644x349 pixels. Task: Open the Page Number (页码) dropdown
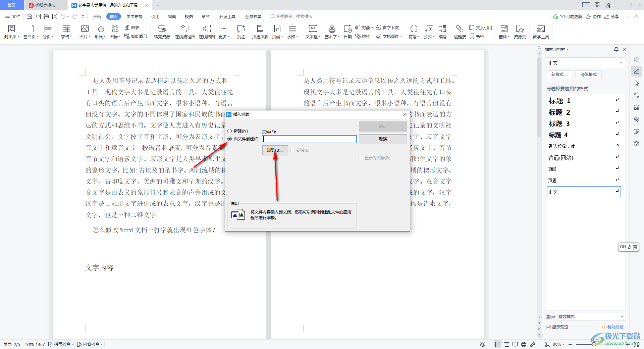point(277,32)
